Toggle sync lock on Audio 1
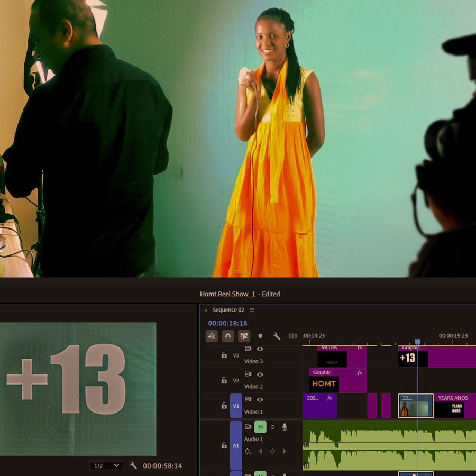476x476 pixels. (x=248, y=427)
